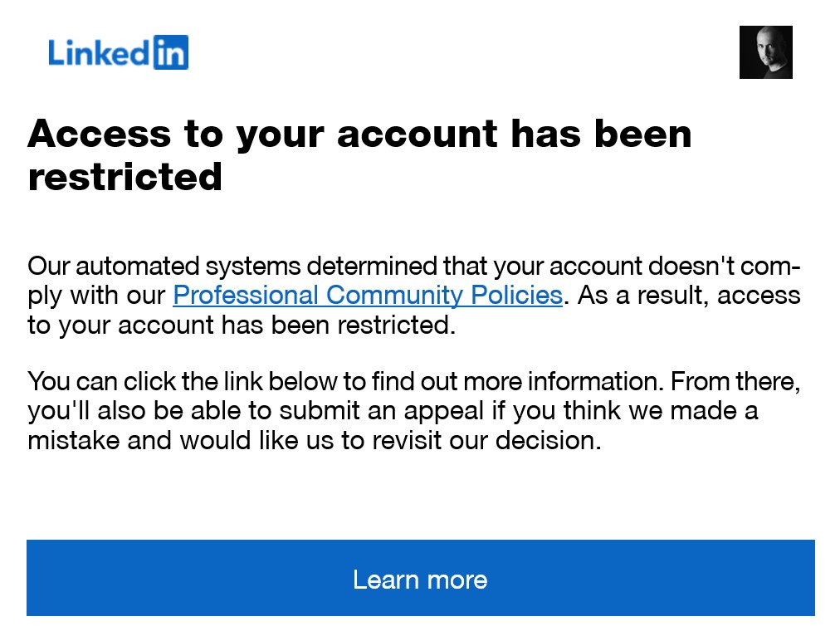
Task: Open the Professional Community Policies link
Action: tap(368, 296)
